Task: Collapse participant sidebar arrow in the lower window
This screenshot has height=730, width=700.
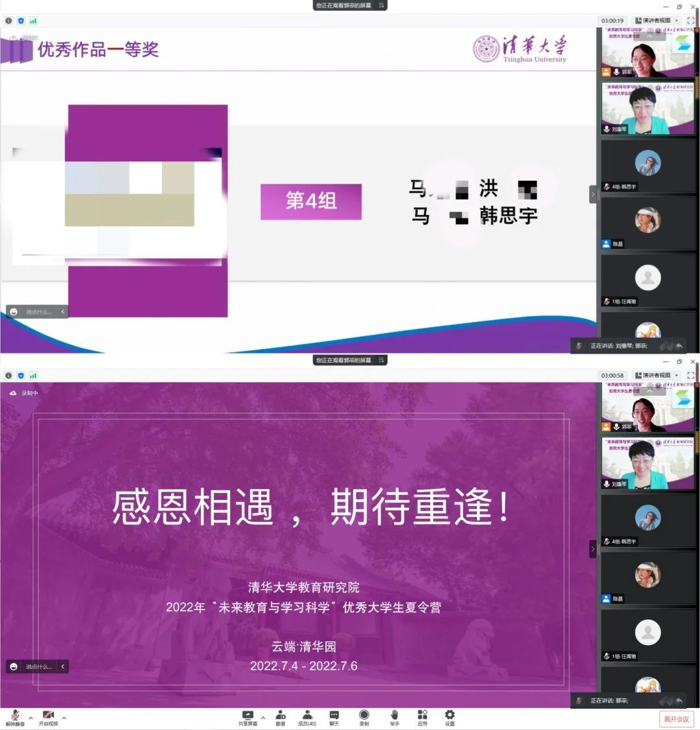Action: click(592, 549)
